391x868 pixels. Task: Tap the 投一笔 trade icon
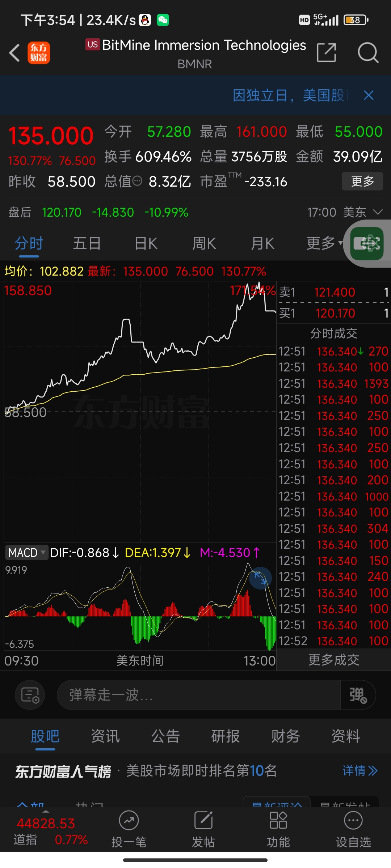(129, 830)
